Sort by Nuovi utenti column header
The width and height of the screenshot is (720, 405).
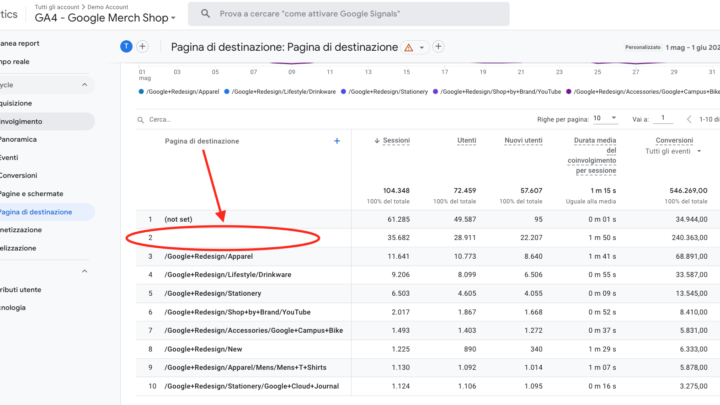(523, 141)
